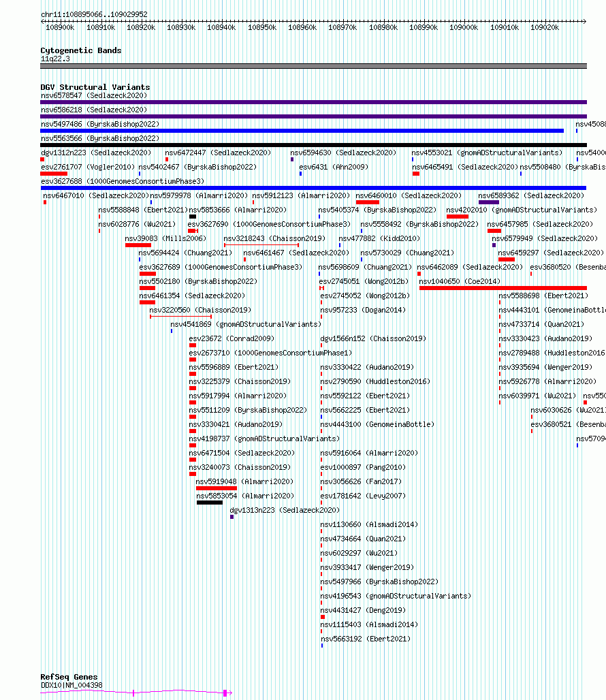
Task: Click nsv6467010 (Sedlazeck2020) label
Action: click(96, 195)
